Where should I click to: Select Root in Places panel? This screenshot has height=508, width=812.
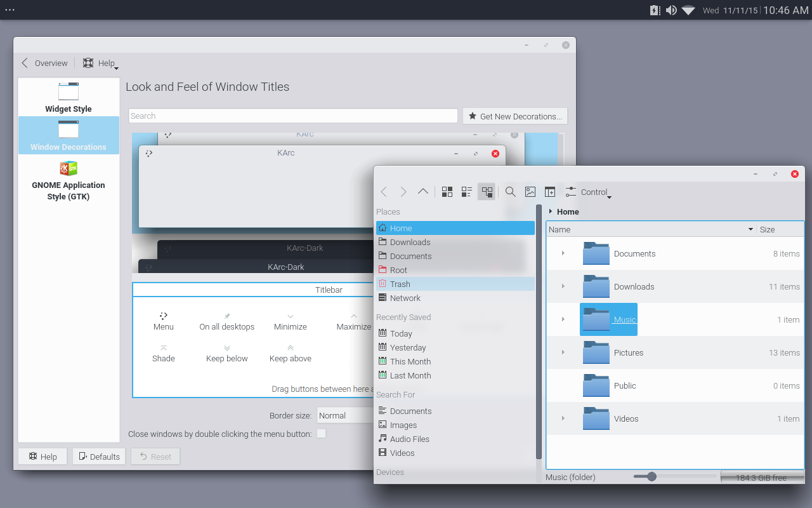click(x=455, y=270)
